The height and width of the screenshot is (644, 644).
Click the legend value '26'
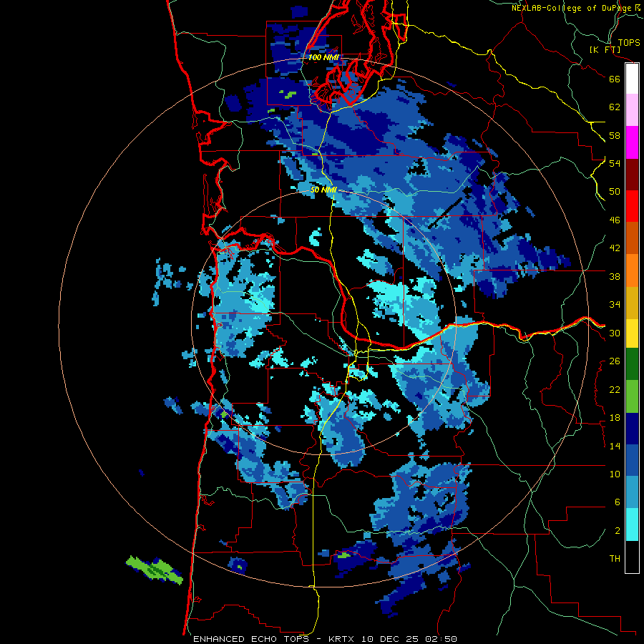click(615, 361)
